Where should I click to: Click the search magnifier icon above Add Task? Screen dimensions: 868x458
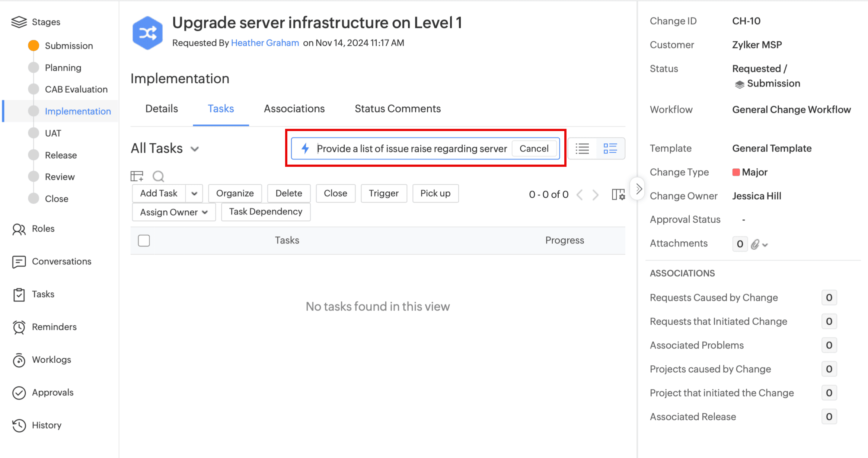click(159, 176)
